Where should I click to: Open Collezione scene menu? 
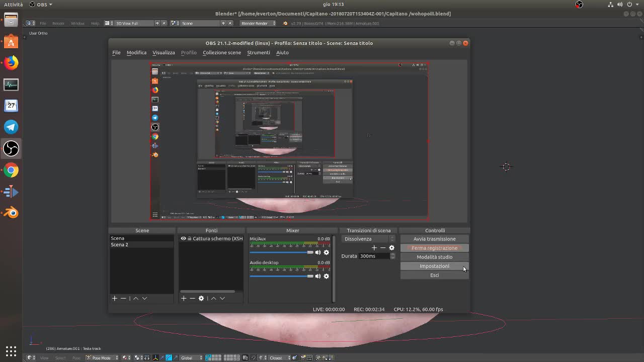click(222, 52)
